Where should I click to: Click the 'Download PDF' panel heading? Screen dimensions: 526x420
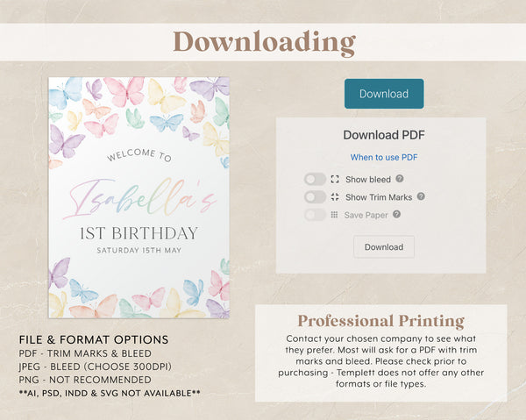coord(383,135)
